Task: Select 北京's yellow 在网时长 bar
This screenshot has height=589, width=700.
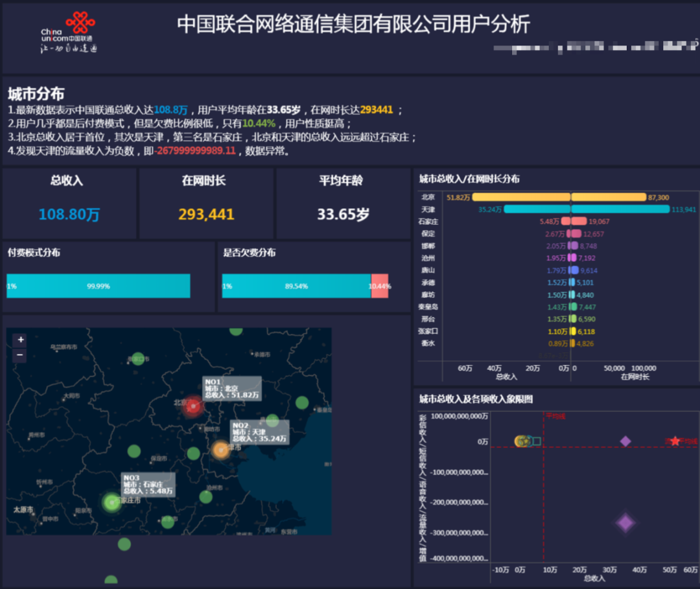Action: coord(609,197)
